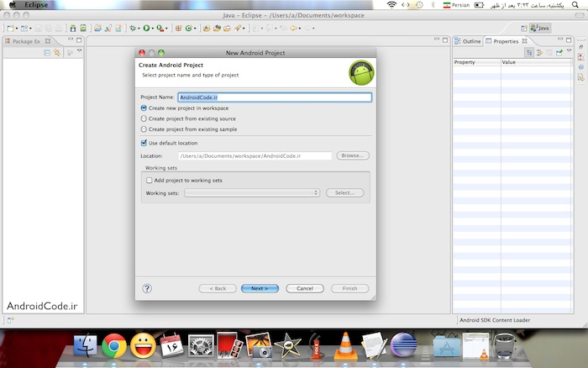This screenshot has height=368, width=588.
Task: Open Google Chrome from the dock
Action: (114, 345)
